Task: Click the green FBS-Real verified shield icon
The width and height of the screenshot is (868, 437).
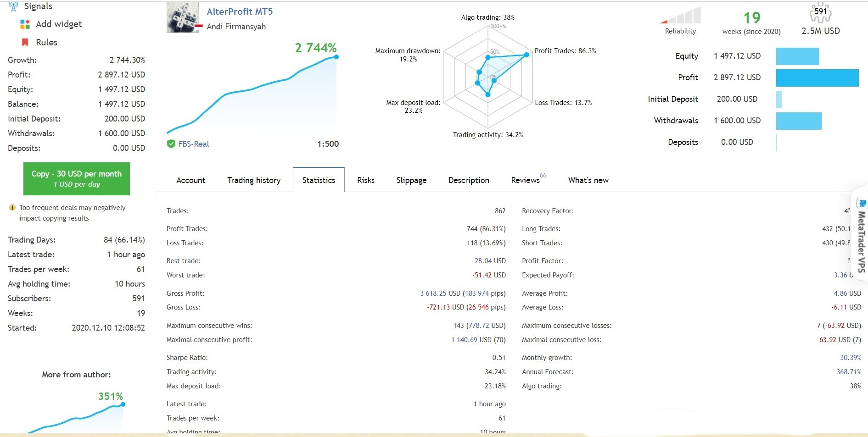Action: [171, 144]
